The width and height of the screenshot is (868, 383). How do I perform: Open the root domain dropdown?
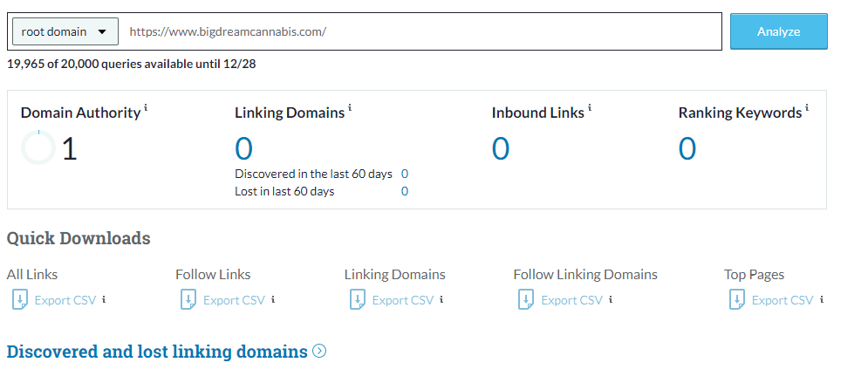pyautogui.click(x=65, y=31)
